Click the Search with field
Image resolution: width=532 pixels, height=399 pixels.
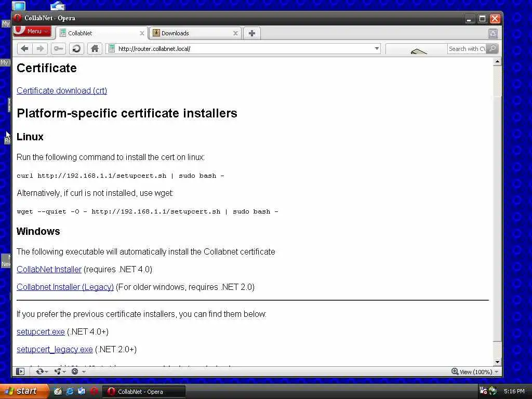pos(467,49)
